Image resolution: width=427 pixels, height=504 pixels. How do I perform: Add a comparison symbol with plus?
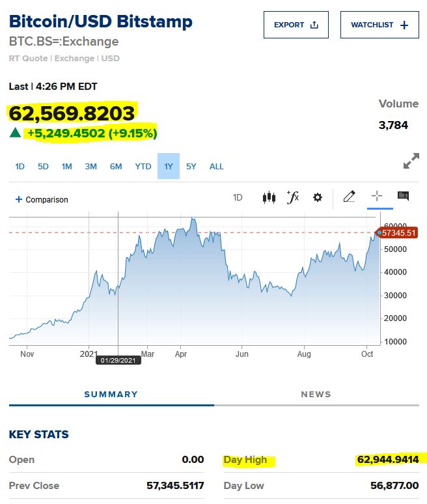point(42,200)
